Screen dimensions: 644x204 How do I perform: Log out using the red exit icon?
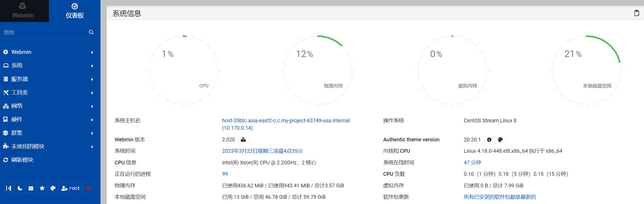pos(88,188)
